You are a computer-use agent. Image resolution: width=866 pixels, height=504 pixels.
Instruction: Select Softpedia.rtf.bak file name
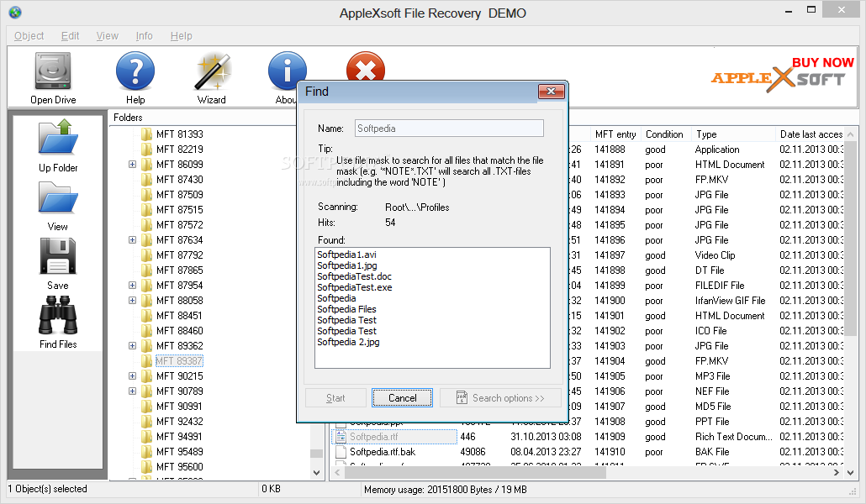click(383, 452)
